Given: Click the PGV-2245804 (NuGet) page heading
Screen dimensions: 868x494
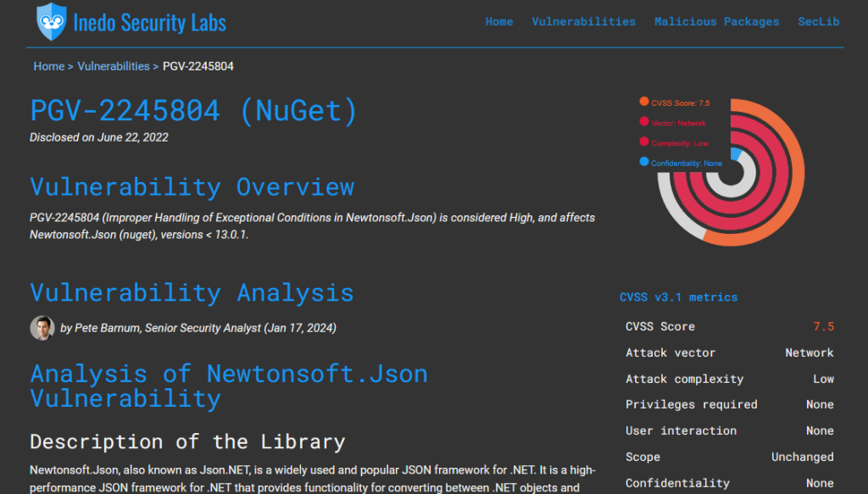Looking at the screenshot, I should pyautogui.click(x=194, y=111).
